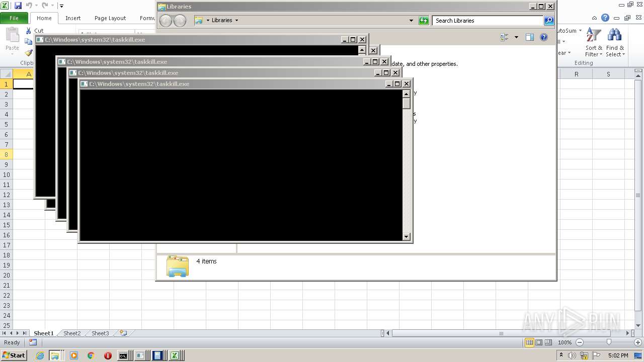Open Google Chrome from the taskbar

[91, 355]
